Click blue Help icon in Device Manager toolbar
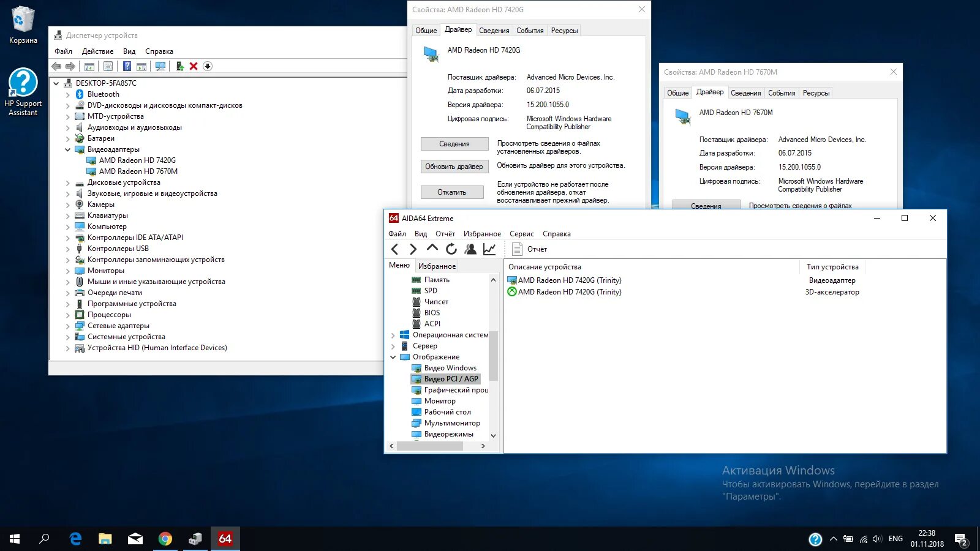This screenshot has width=980, height=551. (127, 66)
